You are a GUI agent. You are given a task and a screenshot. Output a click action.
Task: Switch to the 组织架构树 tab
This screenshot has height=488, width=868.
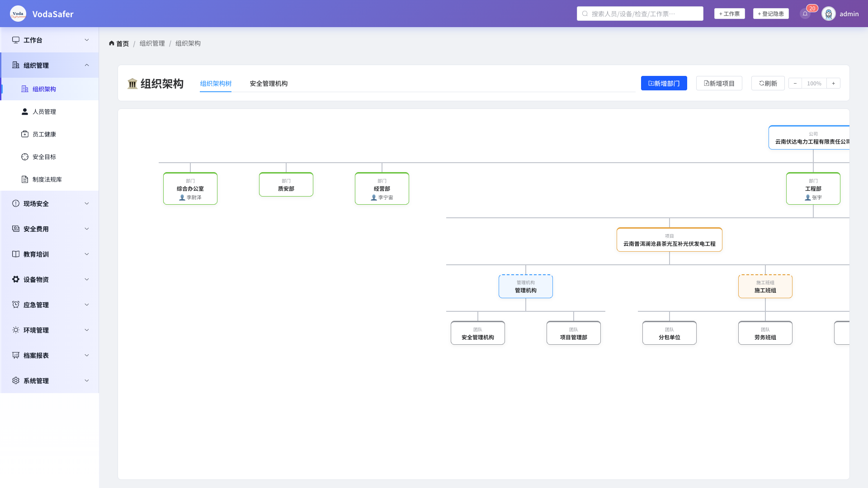(x=216, y=84)
